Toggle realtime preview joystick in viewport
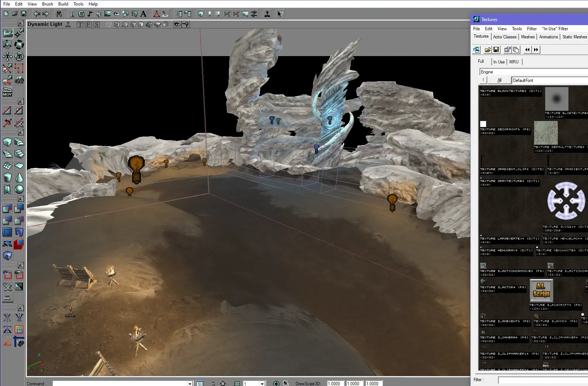588x386 pixels. pos(68,24)
